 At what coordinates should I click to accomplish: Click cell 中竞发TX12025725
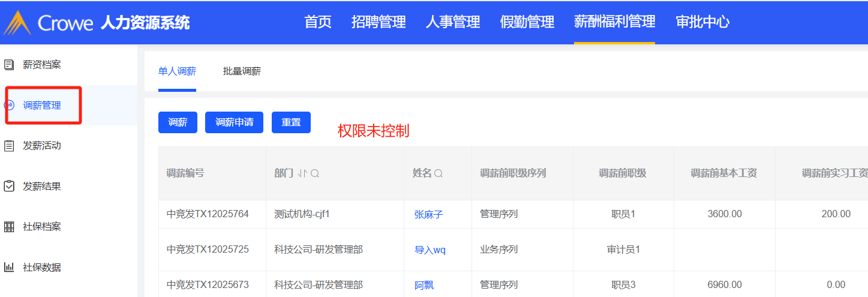pos(208,249)
